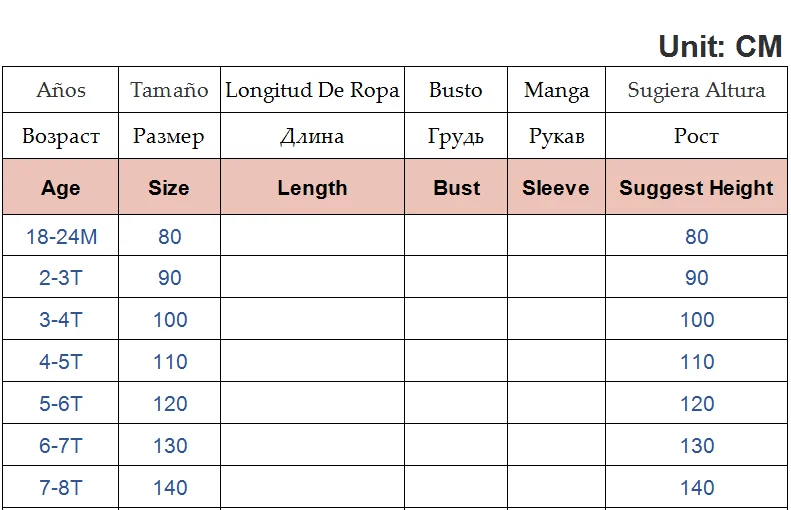Click the Busto header cell
The image size is (791, 510).
click(456, 90)
